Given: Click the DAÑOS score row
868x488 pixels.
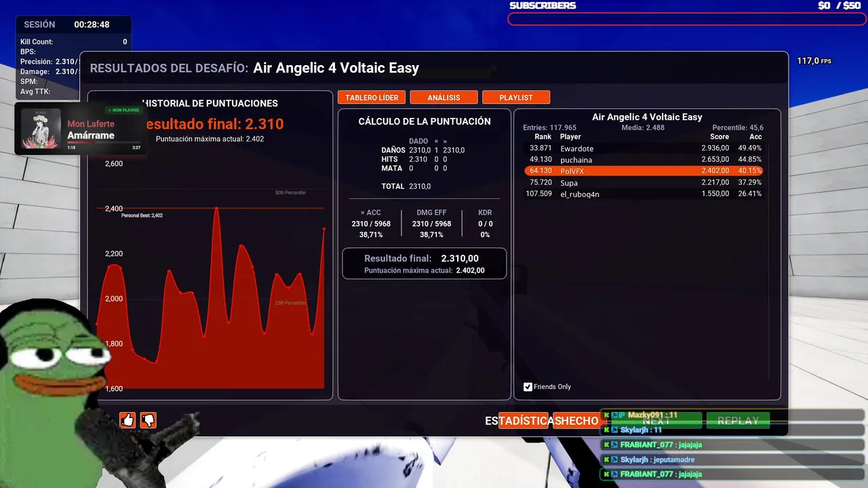Looking at the screenshot, I should pos(423,150).
